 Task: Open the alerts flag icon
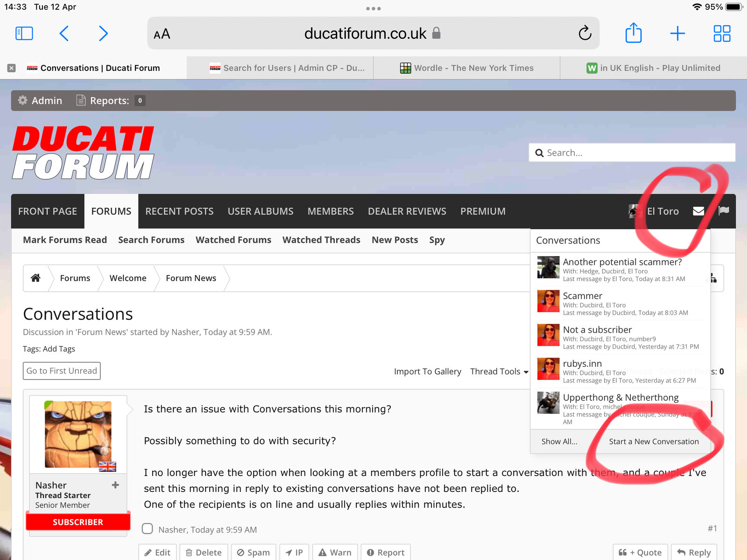(724, 211)
